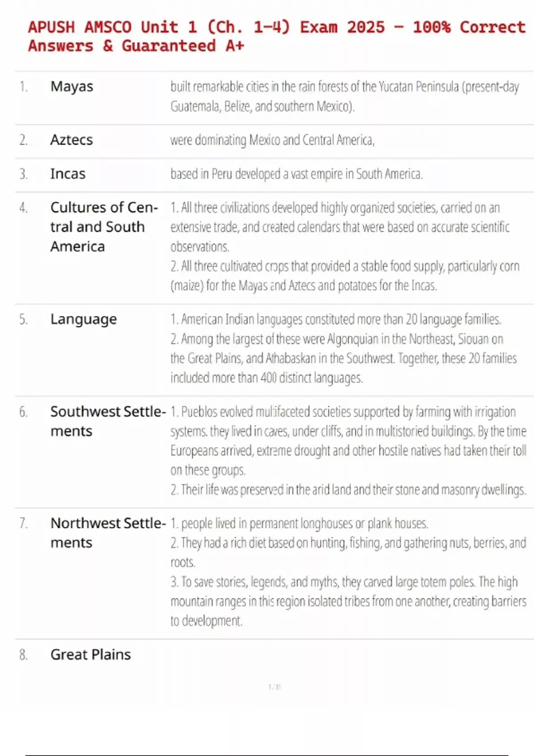
Task: Select the "Language" term
Action: (83, 319)
